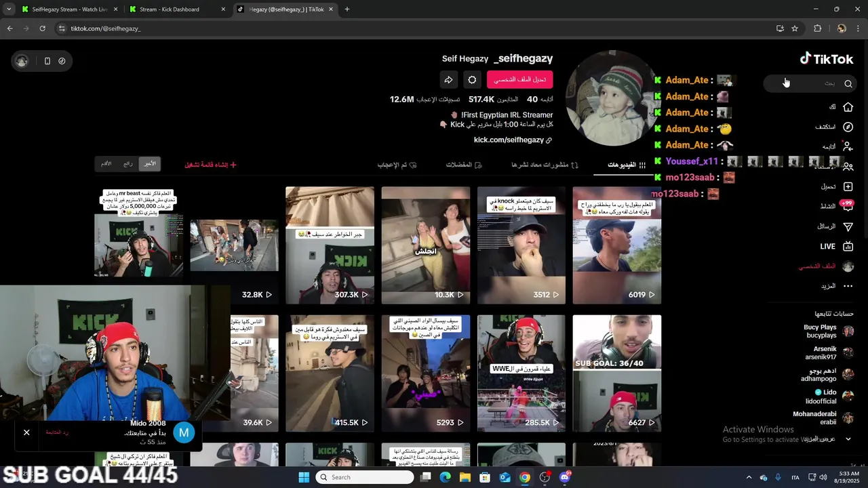Open Arsenik followed account
The height and width of the screenshot is (488, 868).
pos(828,353)
